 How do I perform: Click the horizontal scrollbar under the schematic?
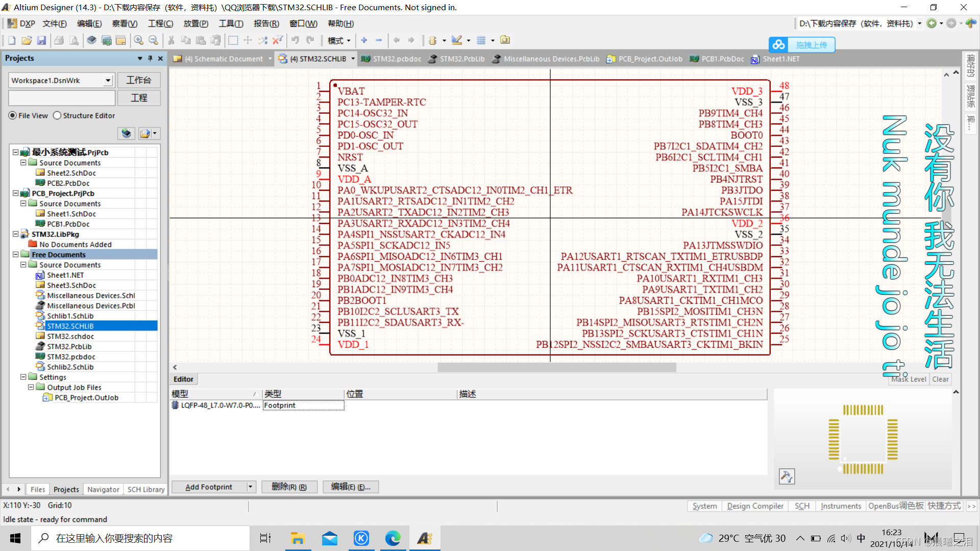pyautogui.click(x=556, y=367)
